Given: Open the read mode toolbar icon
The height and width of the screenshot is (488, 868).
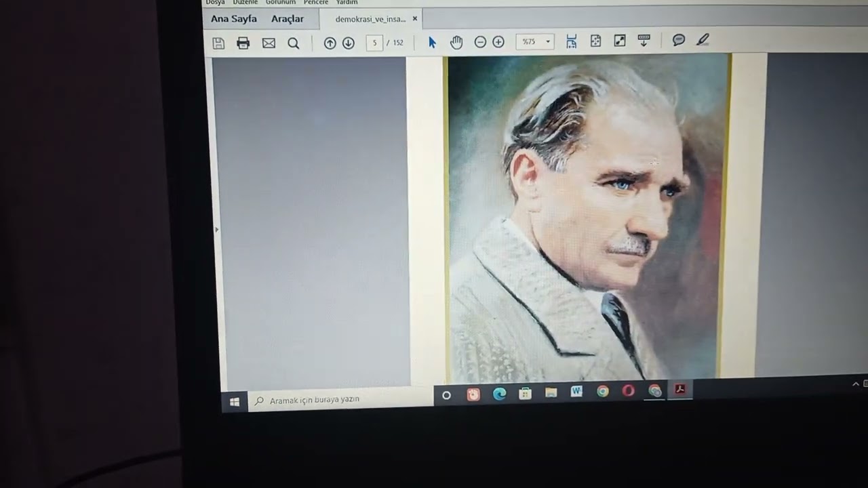Looking at the screenshot, I should tap(644, 41).
